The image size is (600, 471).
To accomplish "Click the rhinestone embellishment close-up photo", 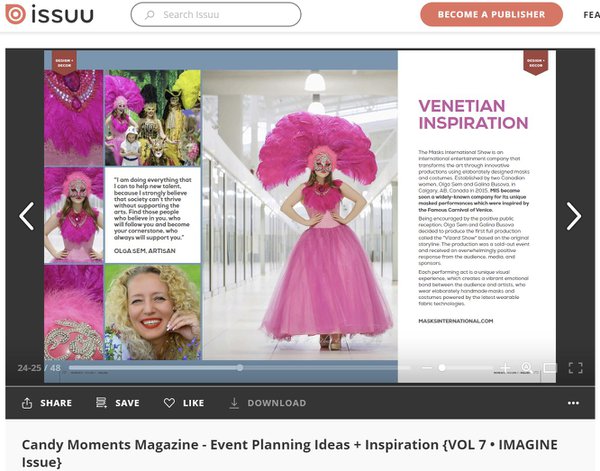I will coord(74,312).
